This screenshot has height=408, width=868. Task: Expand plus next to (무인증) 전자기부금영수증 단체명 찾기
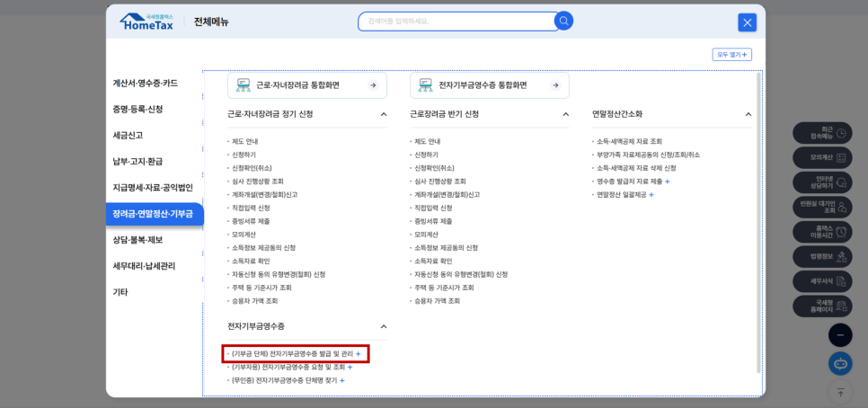[x=342, y=380]
